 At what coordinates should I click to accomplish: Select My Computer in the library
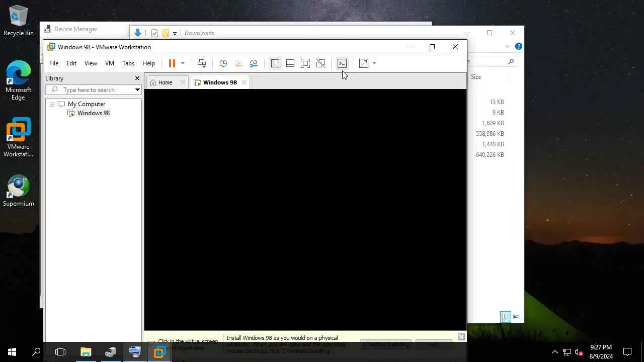(x=87, y=104)
